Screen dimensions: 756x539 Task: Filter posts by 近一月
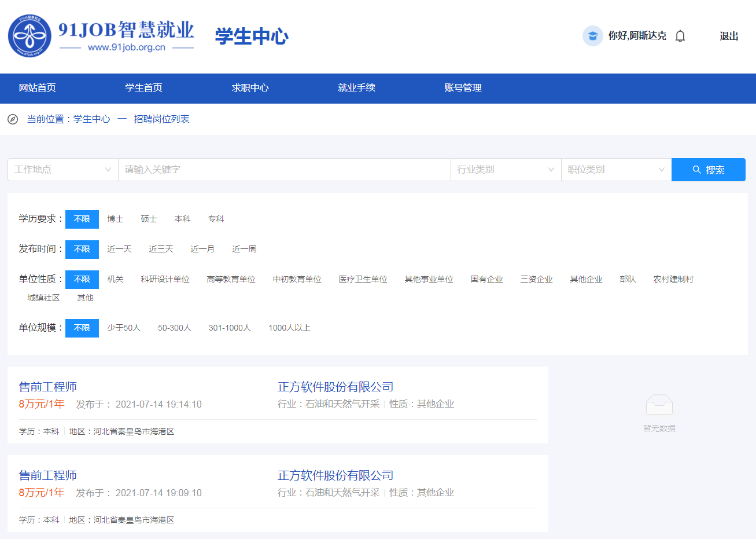point(202,250)
